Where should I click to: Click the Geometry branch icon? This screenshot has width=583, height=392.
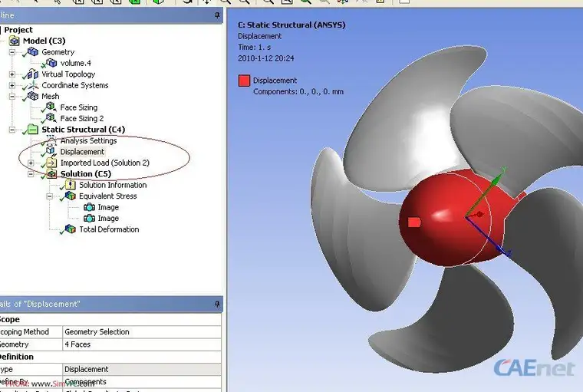click(33, 51)
